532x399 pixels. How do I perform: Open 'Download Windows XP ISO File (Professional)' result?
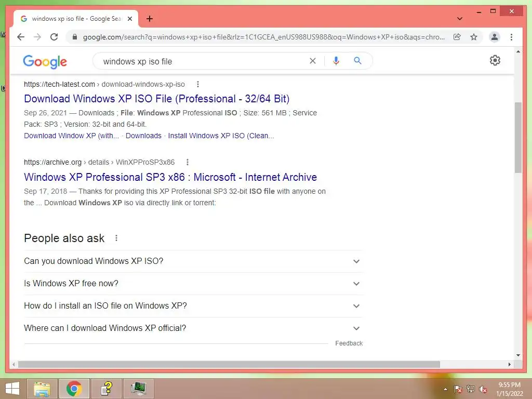[157, 99]
